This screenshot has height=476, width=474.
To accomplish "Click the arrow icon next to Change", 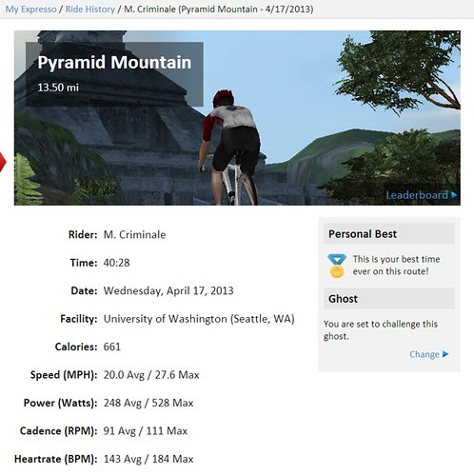I will 445,354.
